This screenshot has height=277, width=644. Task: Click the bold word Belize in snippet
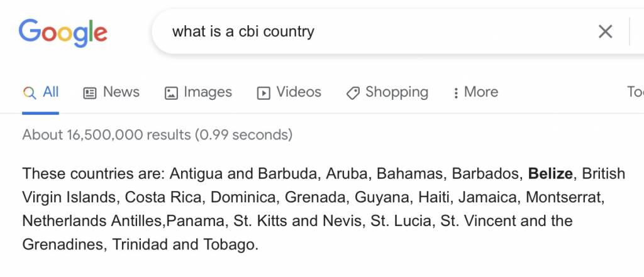point(550,173)
